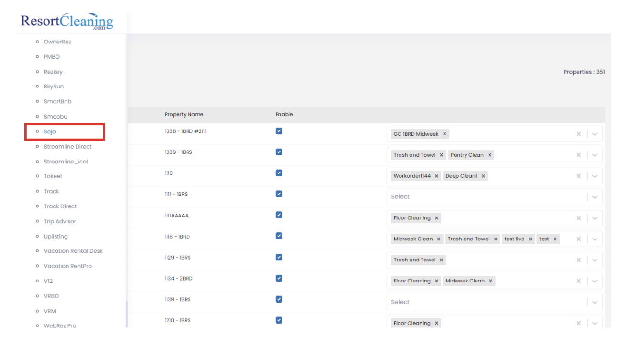Click the Property Name column header
This screenshot has width=644, height=347.
[184, 115]
